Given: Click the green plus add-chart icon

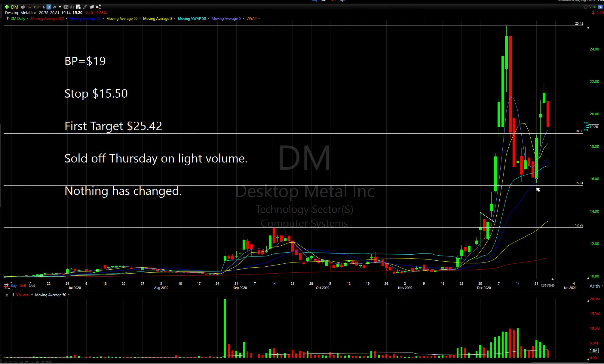Looking at the screenshot, I should [7, 7].
